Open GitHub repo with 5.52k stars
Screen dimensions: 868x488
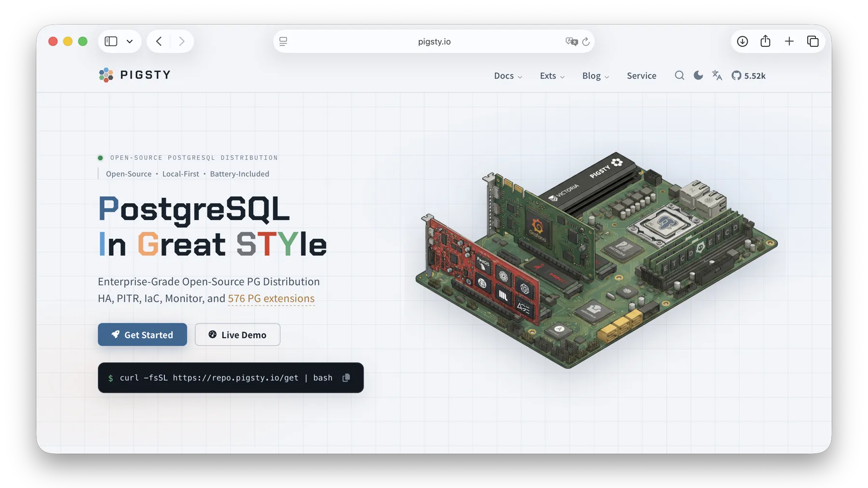tap(748, 76)
